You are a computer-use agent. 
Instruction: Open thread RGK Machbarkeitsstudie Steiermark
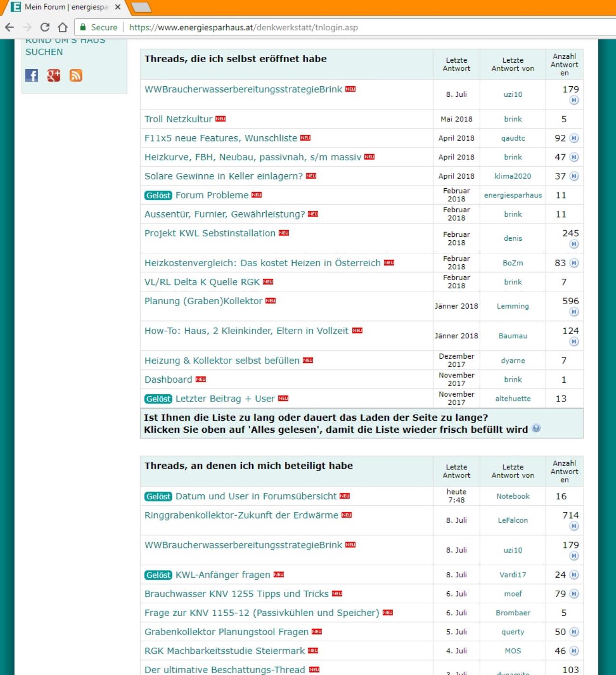tap(225, 651)
